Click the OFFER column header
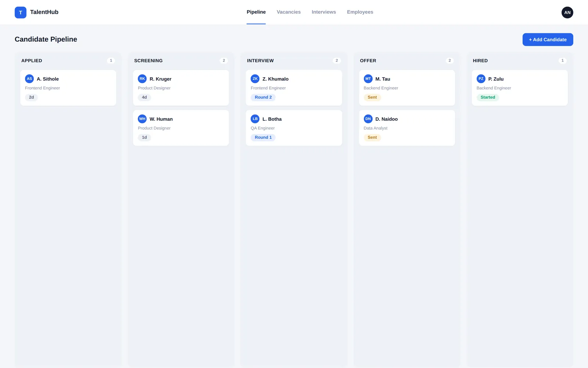This screenshot has width=588, height=368. click(x=368, y=61)
